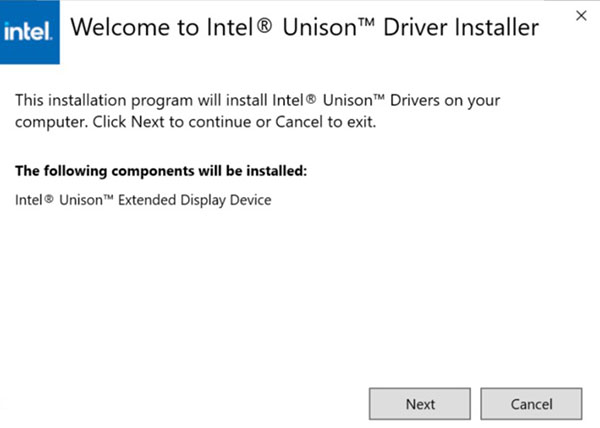Image resolution: width=600 pixels, height=428 pixels.
Task: Click the Intel logo icon
Action: point(31,31)
